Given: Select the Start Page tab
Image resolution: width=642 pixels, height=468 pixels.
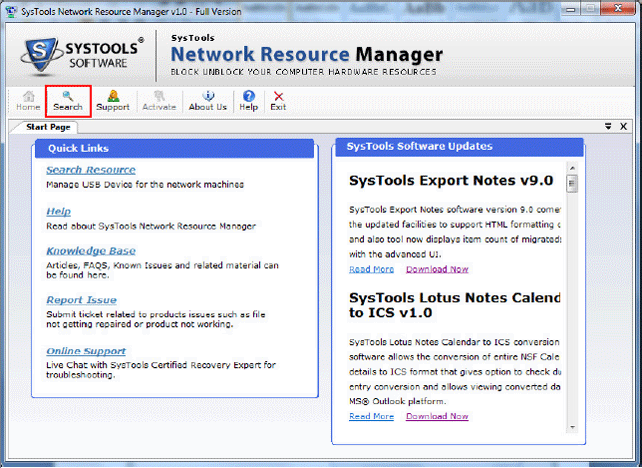Looking at the screenshot, I should [x=48, y=127].
